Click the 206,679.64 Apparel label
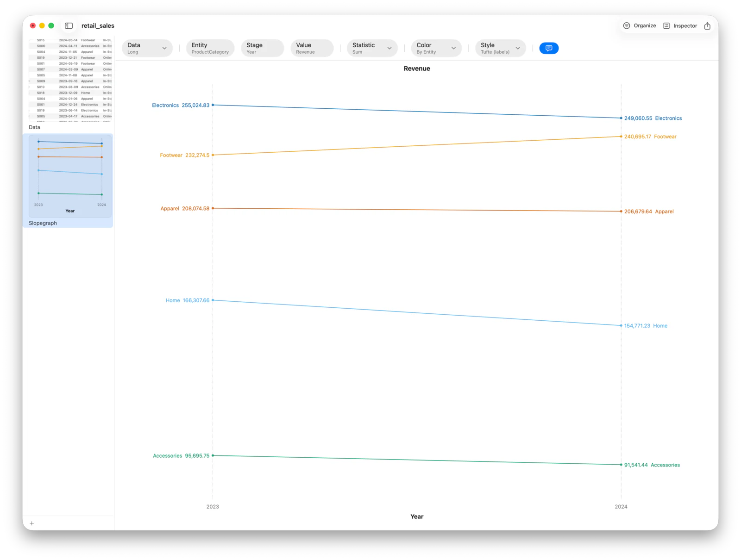741x560 pixels. pyautogui.click(x=649, y=212)
